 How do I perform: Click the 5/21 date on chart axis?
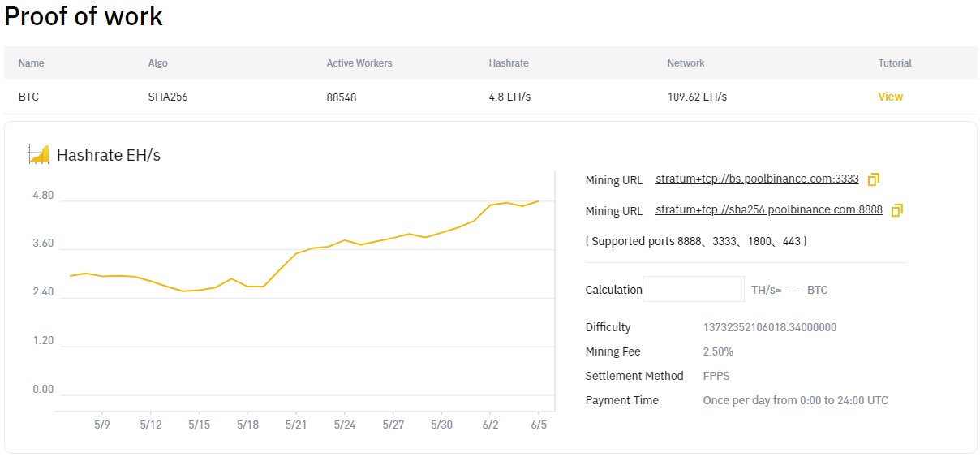click(x=296, y=425)
